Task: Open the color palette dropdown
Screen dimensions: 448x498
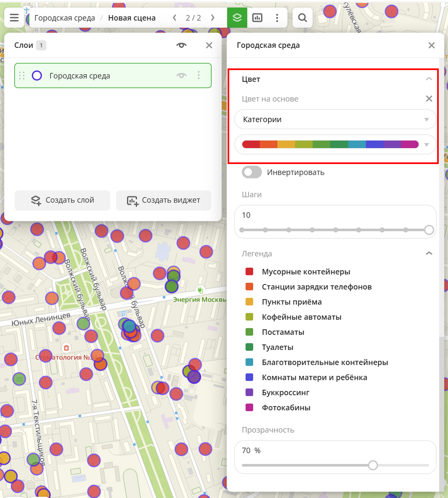Action: (x=335, y=144)
